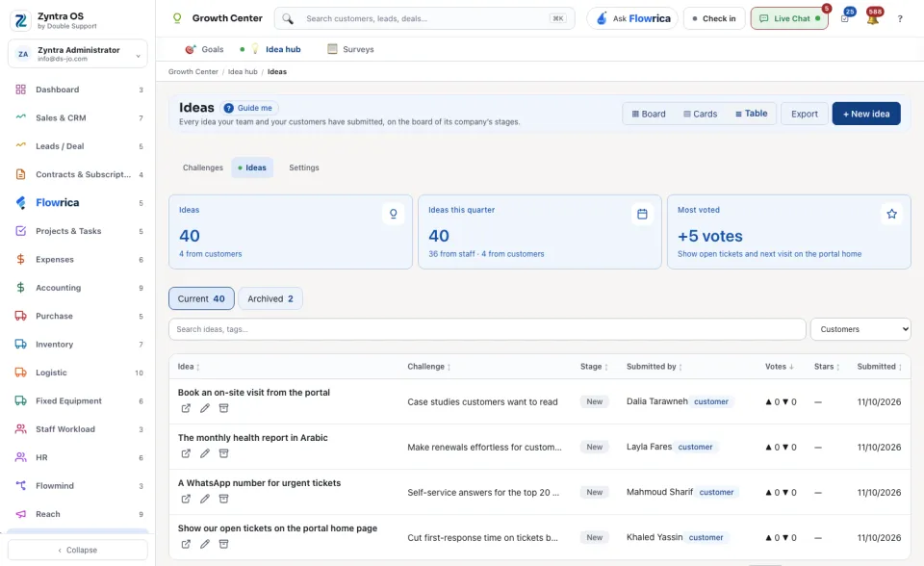Expand the Zyntra Administrator account menu
This screenshot has height=566, width=924.
[78, 54]
